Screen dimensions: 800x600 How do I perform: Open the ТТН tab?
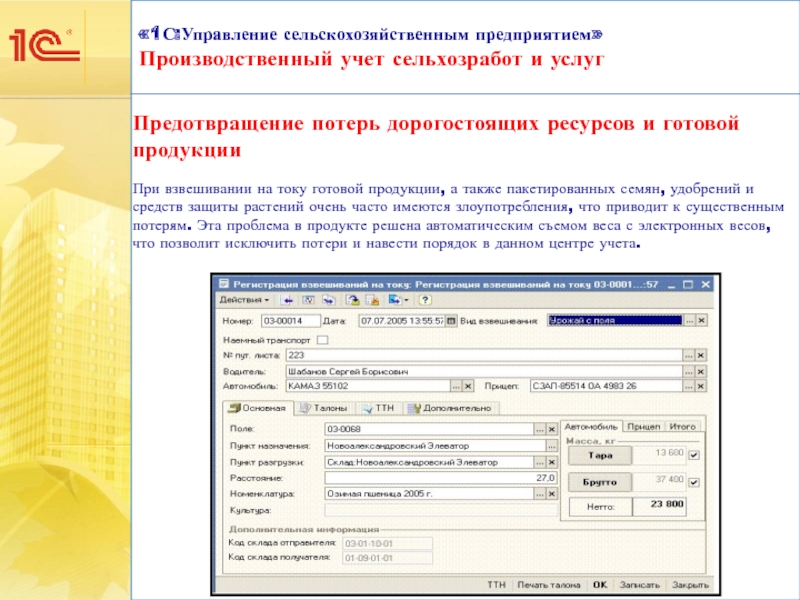[x=379, y=408]
